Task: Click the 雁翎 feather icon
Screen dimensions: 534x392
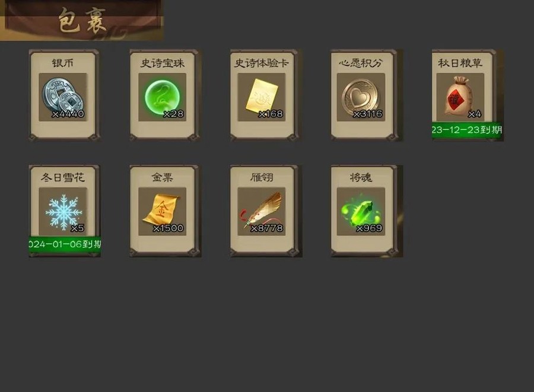Action: click(x=262, y=211)
